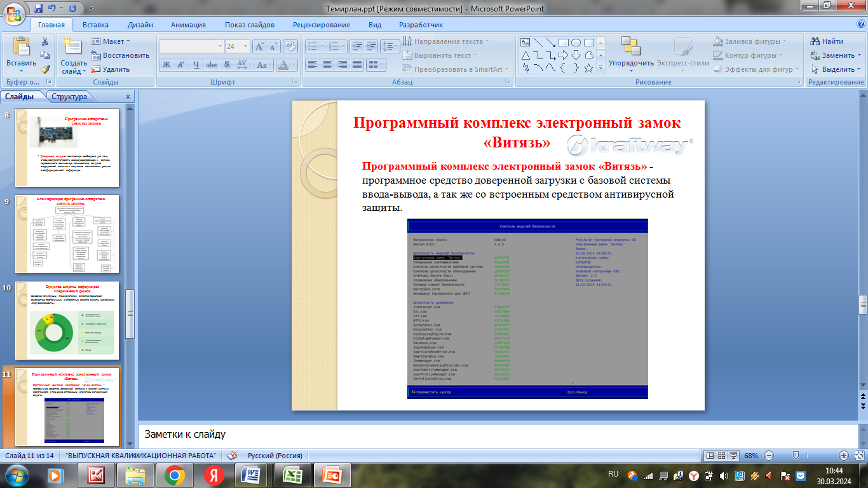868x488 pixels.
Task: Click Redo in quick access toolbar
Action: pos(71,9)
